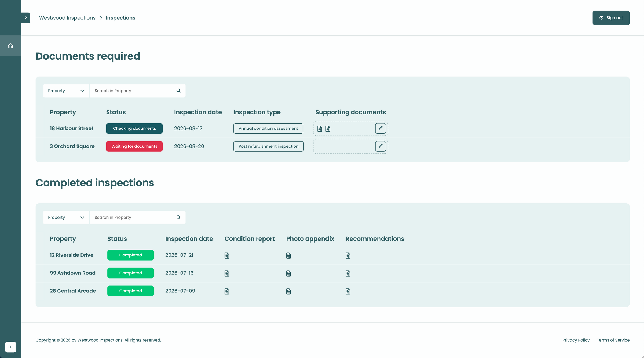Image resolution: width=644 pixels, height=358 pixels.
Task: Open the Terms of Service link
Action: pyautogui.click(x=613, y=340)
